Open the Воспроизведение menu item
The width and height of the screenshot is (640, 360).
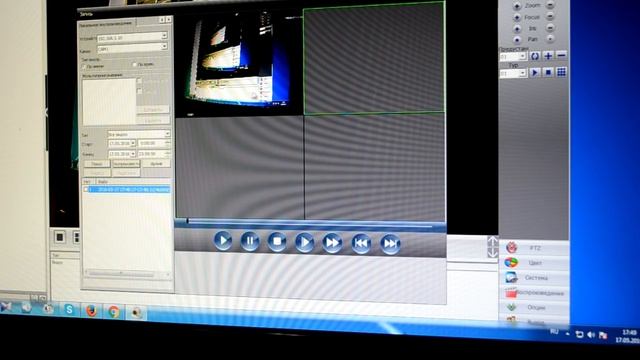click(x=534, y=293)
